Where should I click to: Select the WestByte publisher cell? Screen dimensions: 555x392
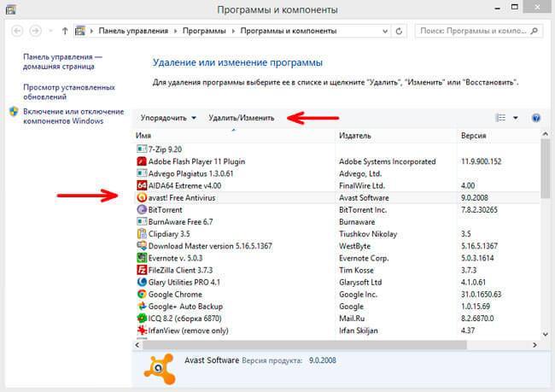[354, 246]
